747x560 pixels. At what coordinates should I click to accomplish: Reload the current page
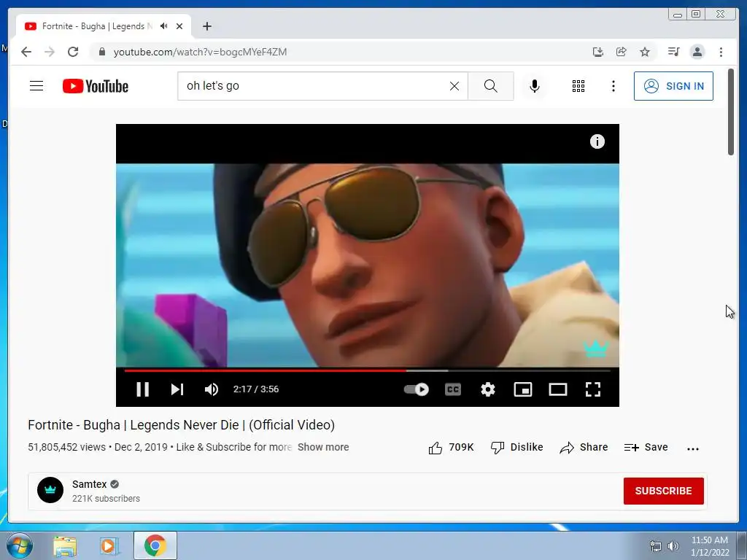[x=72, y=52]
